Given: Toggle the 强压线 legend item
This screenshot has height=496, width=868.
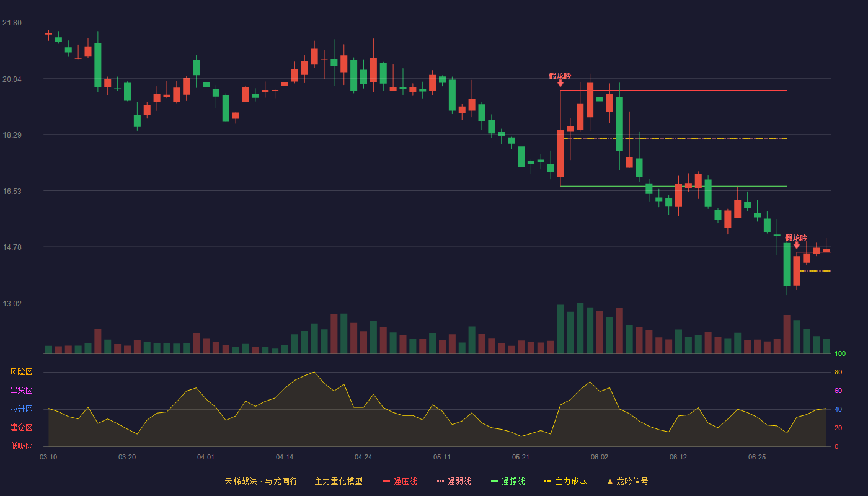Looking at the screenshot, I should [x=400, y=481].
